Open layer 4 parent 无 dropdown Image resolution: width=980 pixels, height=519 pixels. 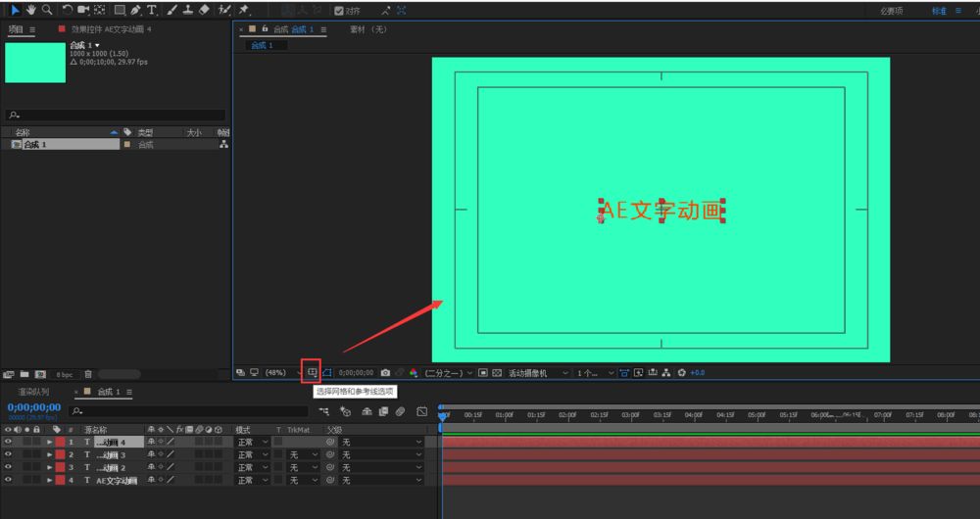pyautogui.click(x=381, y=480)
